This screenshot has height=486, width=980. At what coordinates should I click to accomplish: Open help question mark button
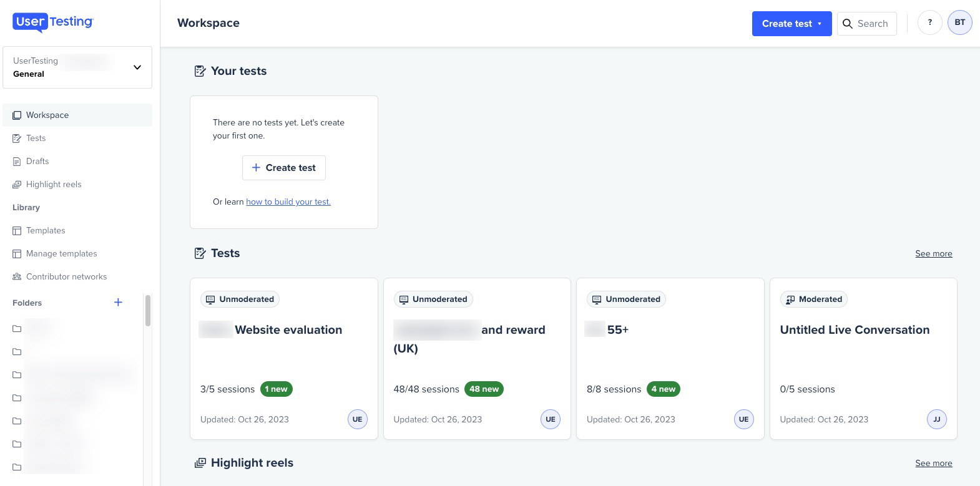tap(929, 22)
